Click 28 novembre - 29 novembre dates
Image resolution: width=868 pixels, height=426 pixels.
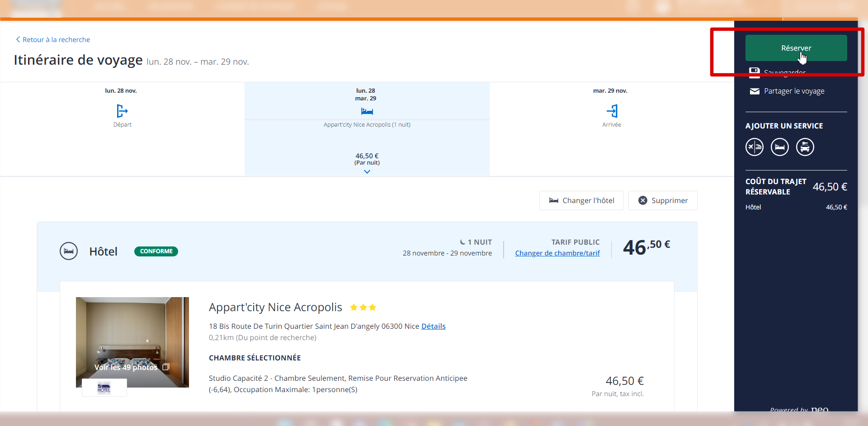coord(447,253)
